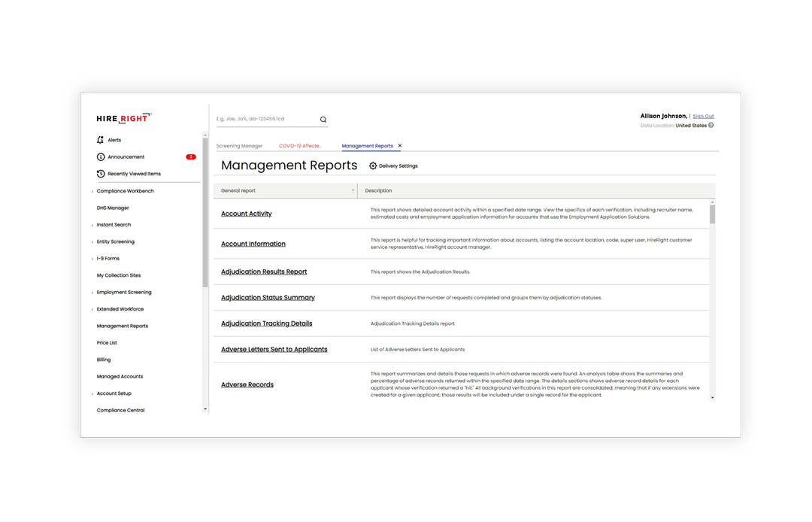Expand the Extended Workforce section

(x=121, y=308)
